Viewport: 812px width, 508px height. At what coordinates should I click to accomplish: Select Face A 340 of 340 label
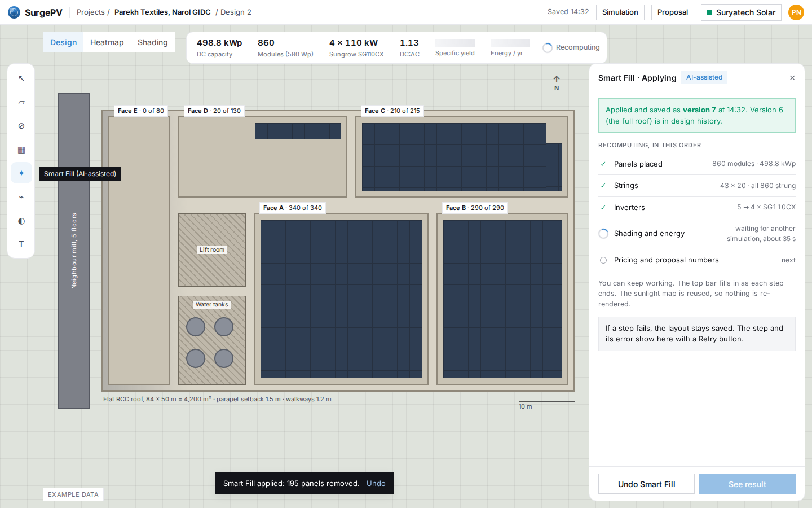(x=293, y=208)
